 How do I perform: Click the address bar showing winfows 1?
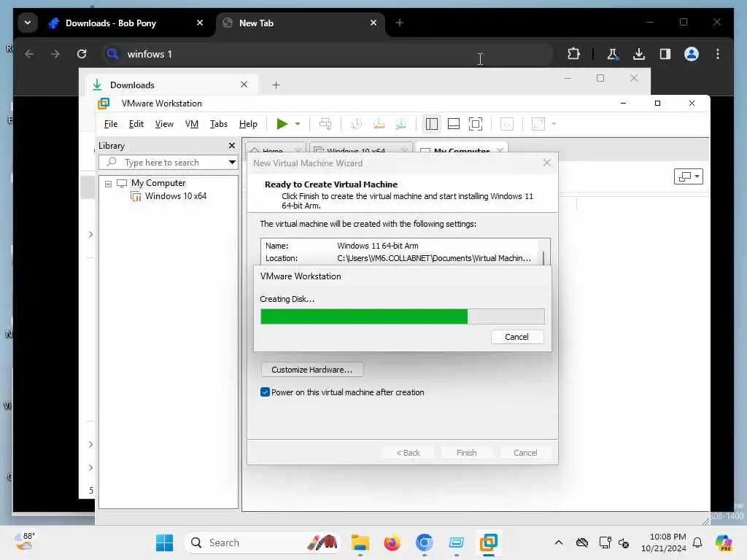[326, 54]
